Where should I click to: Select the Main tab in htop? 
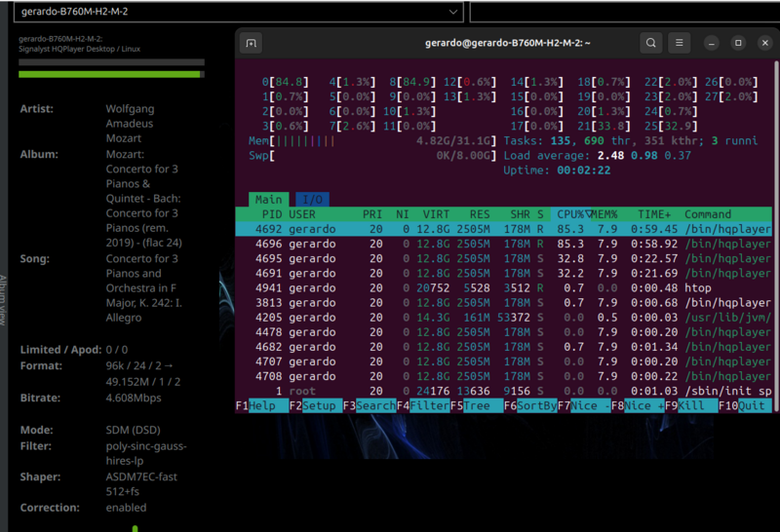click(268, 199)
